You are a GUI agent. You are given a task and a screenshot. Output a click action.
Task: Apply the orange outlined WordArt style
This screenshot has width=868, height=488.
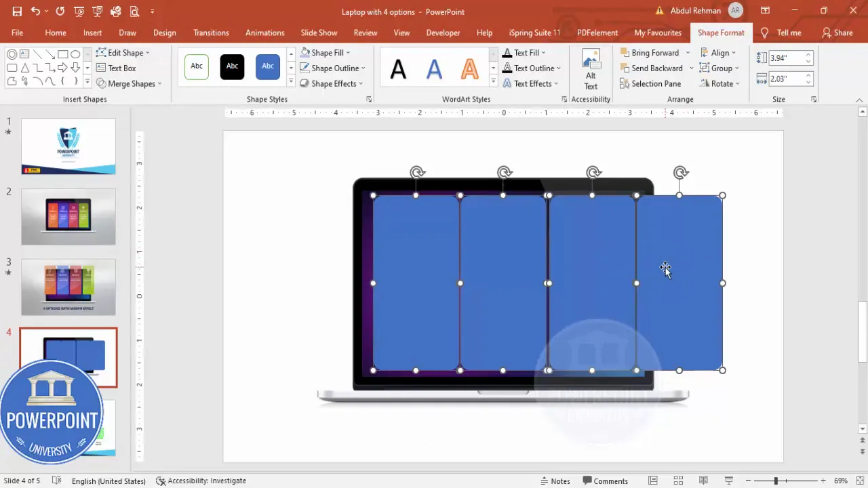point(469,68)
